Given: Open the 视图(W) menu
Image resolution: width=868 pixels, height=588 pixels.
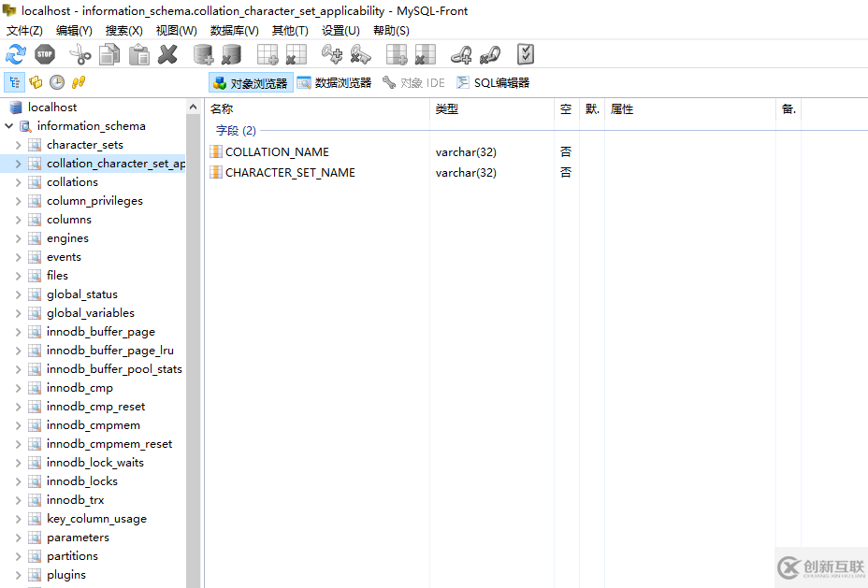Looking at the screenshot, I should point(176,31).
